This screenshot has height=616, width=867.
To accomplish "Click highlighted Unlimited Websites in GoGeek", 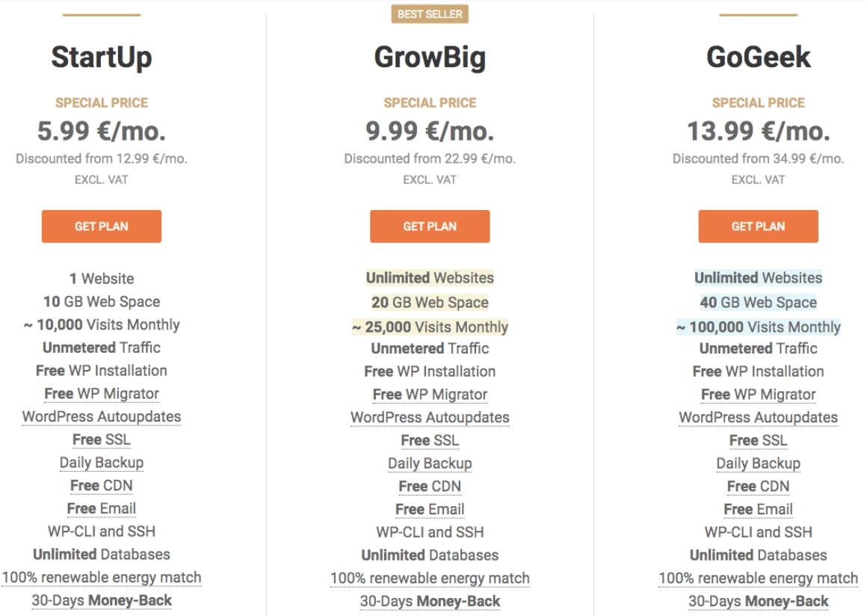I will point(758,277).
